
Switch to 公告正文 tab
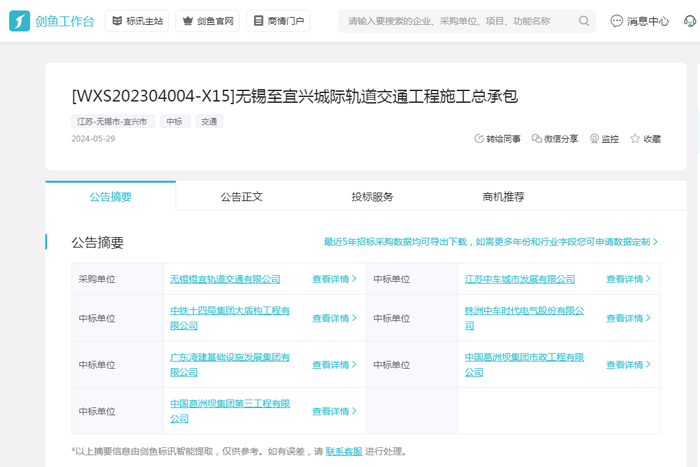pos(241,197)
